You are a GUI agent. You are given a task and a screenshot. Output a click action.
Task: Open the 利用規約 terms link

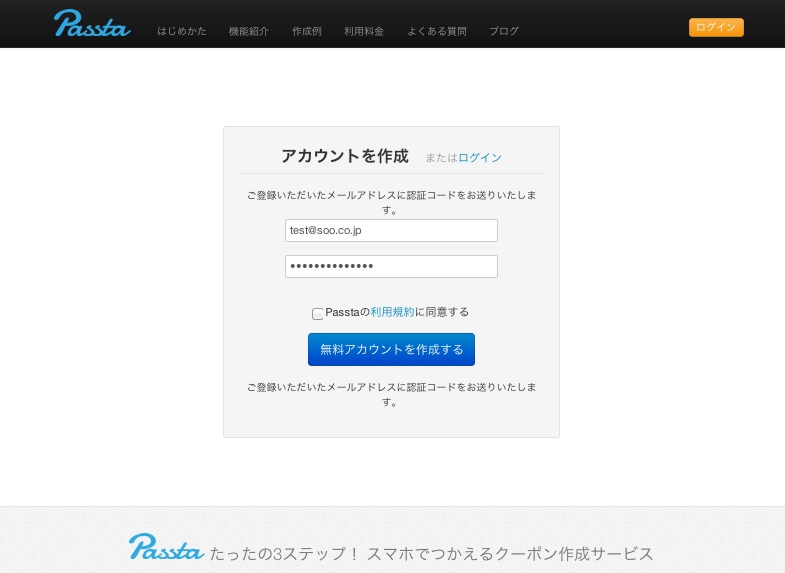[x=392, y=312]
